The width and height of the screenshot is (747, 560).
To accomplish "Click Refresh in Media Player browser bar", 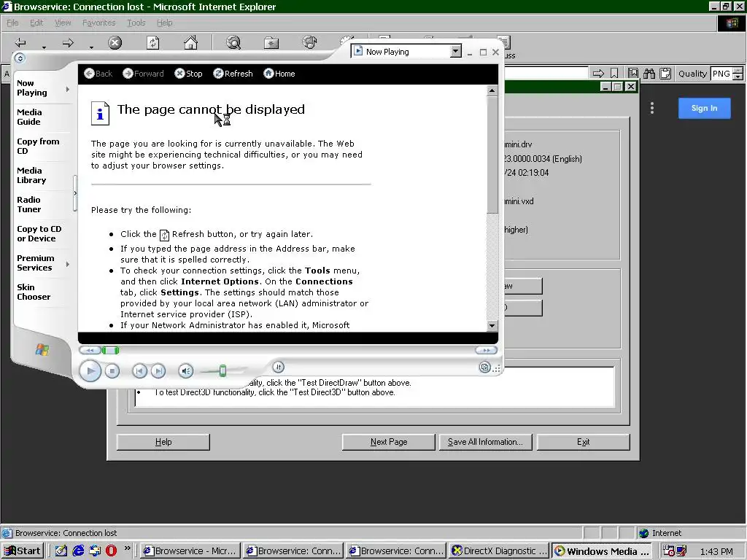I will pyautogui.click(x=233, y=74).
